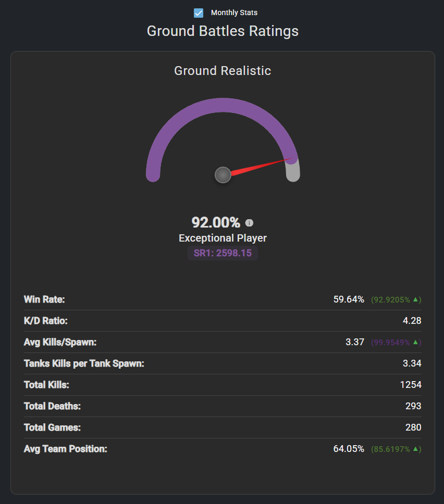Click the Ground Realistic section title
The width and height of the screenshot is (444, 504).
point(223,71)
